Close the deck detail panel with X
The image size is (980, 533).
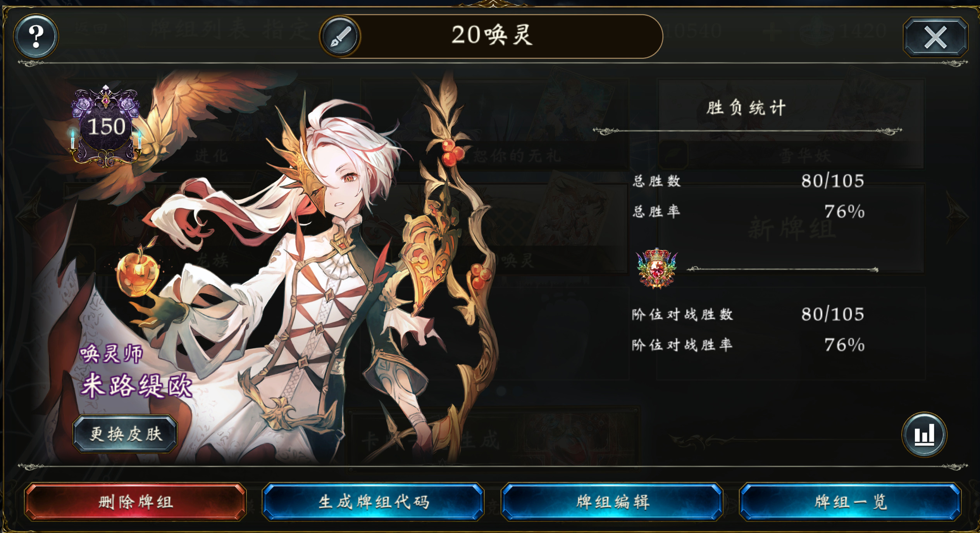point(935,37)
